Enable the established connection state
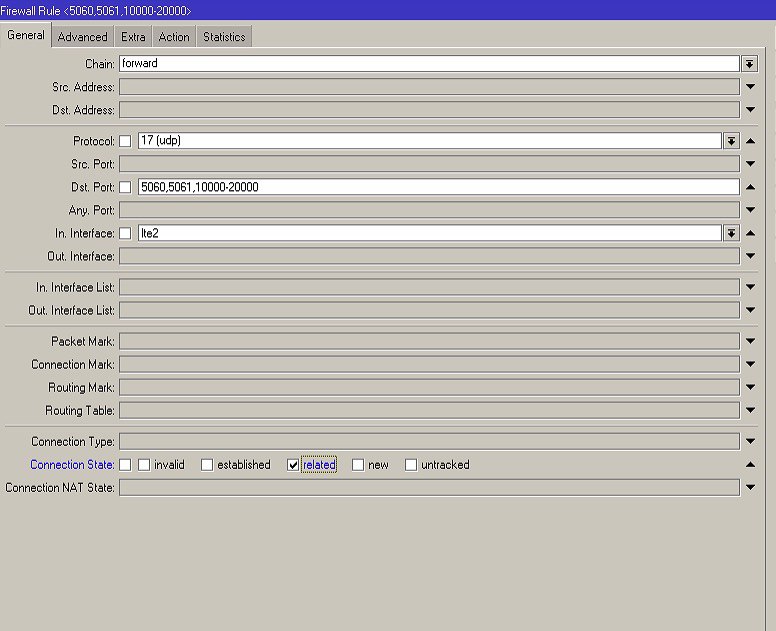 click(x=207, y=465)
